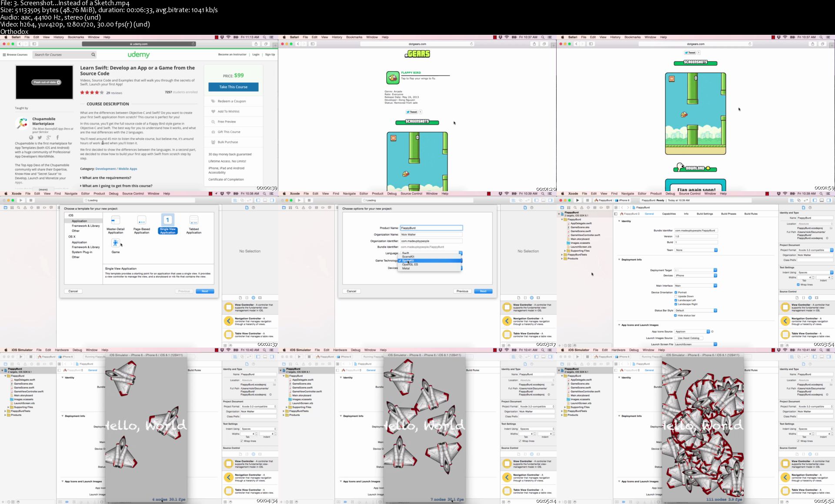
Task: Choose Metal in Game Technology menu
Action: click(430, 269)
